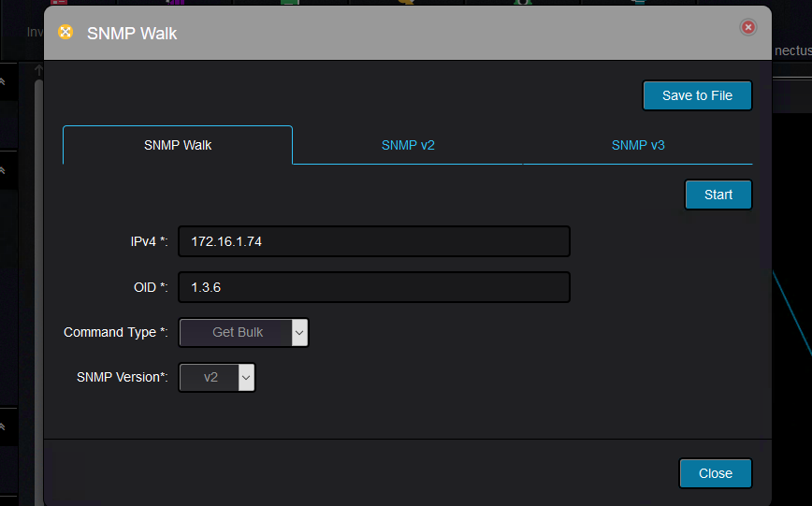812x506 pixels.
Task: Click the partially hidden Inventory menu item
Action: [x=36, y=32]
